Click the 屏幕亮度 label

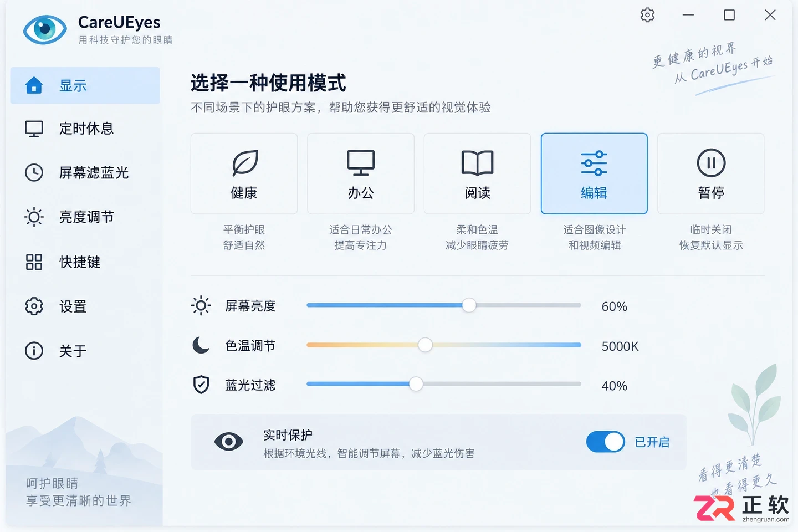[x=250, y=306]
